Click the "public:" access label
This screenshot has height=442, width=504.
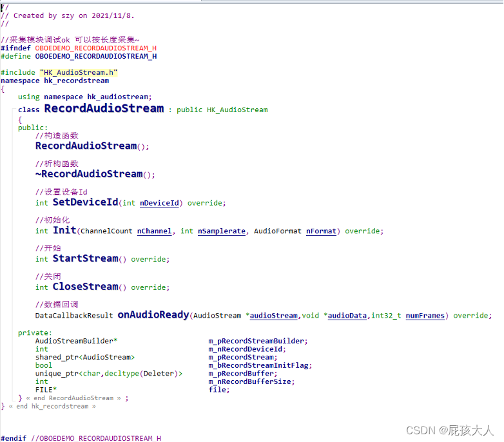tap(33, 128)
